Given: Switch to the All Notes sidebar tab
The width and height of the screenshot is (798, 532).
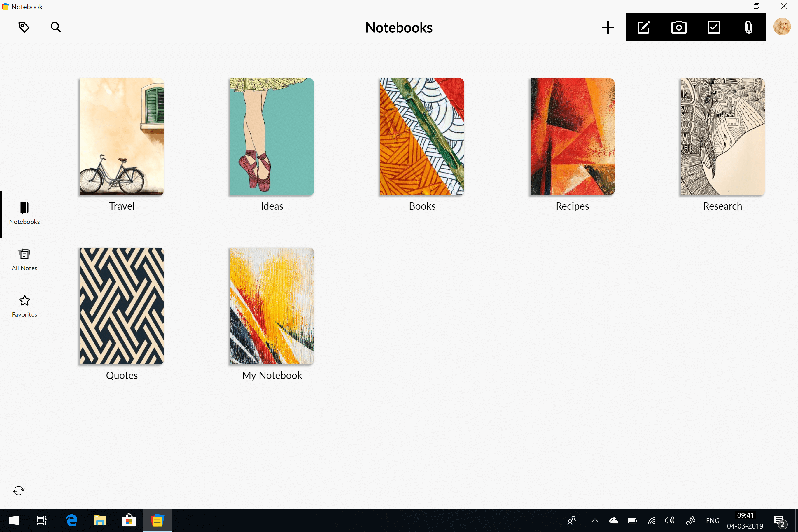Looking at the screenshot, I should click(24, 260).
